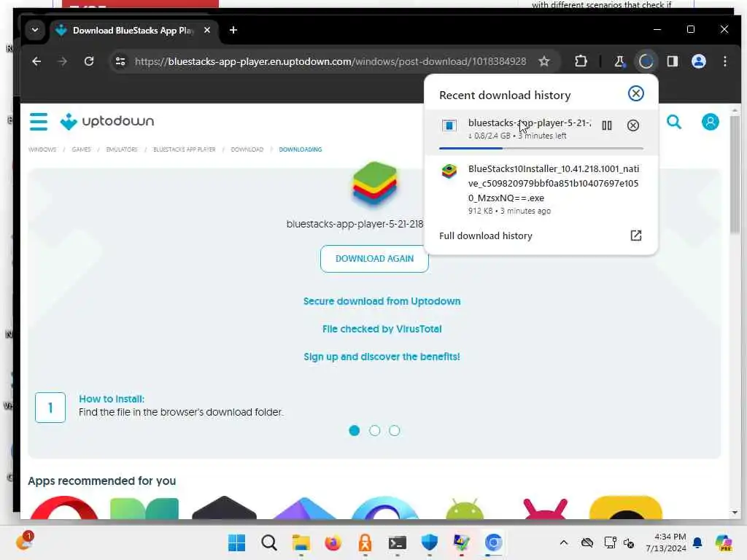The width and height of the screenshot is (747, 560).
Task: Click the scrollbar down arrow
Action: [735, 513]
